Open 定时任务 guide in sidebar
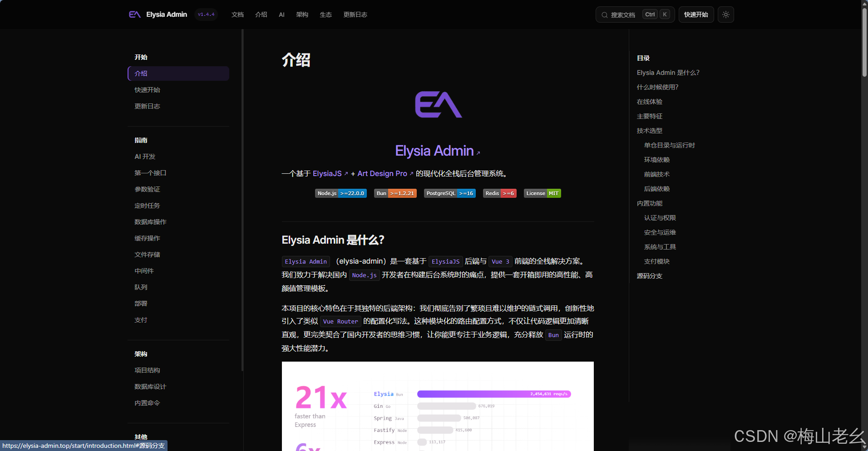This screenshot has height=451, width=868. (x=147, y=206)
